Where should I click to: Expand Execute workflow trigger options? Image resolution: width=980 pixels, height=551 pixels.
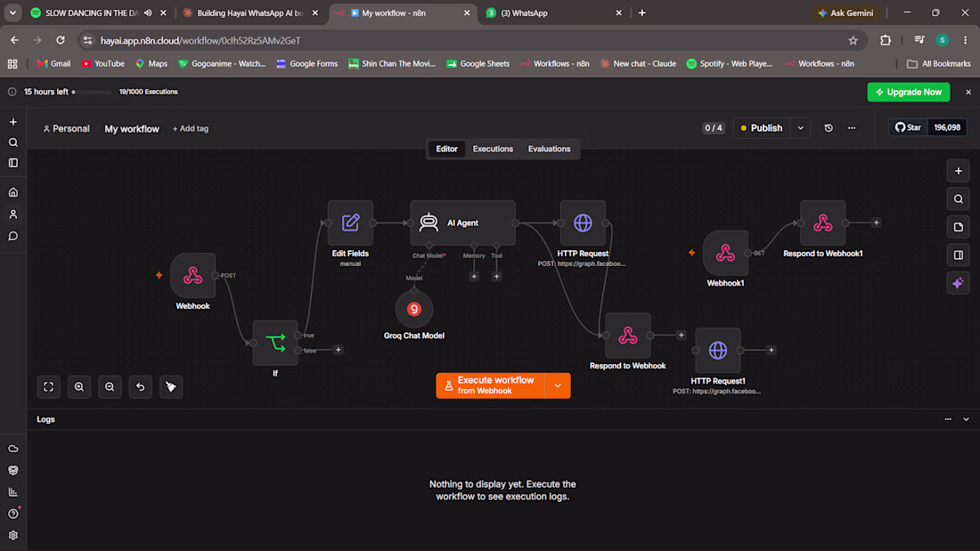coord(558,385)
